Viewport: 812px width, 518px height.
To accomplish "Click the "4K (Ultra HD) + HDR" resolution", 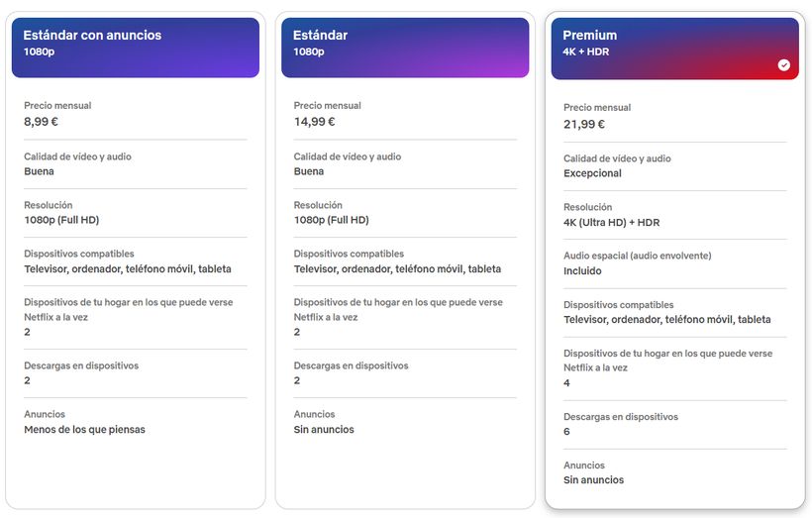I will pyautogui.click(x=611, y=223).
